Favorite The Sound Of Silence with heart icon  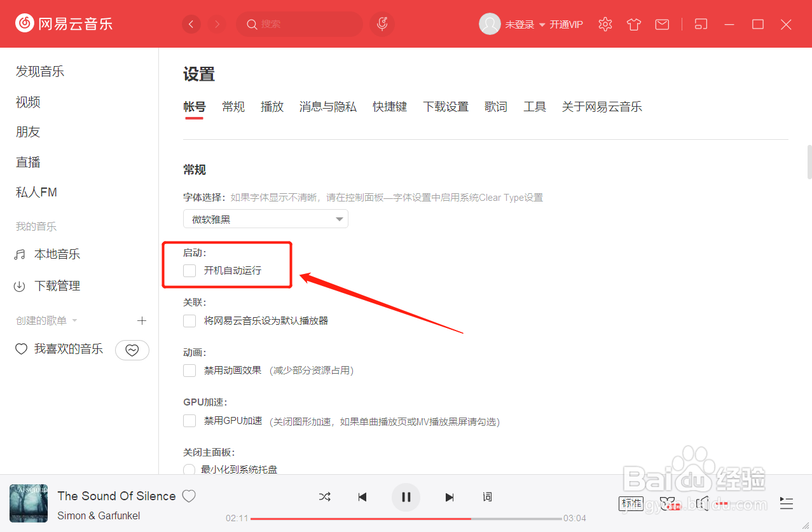[x=189, y=496]
